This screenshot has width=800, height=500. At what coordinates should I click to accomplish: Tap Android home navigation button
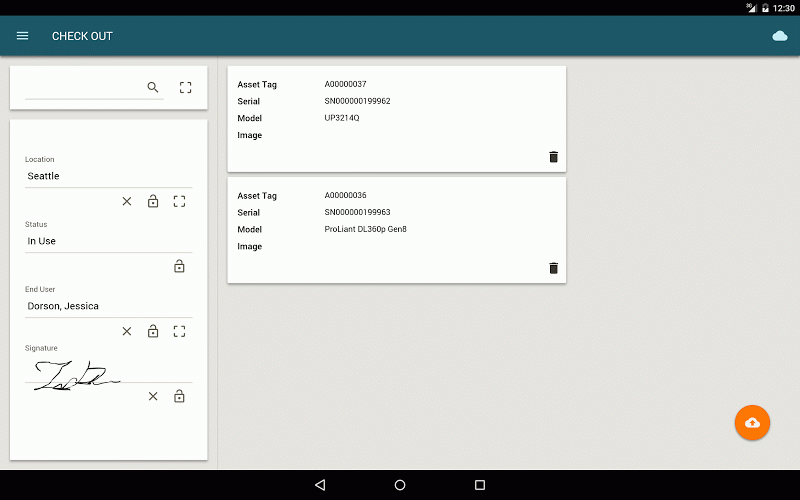click(x=400, y=485)
